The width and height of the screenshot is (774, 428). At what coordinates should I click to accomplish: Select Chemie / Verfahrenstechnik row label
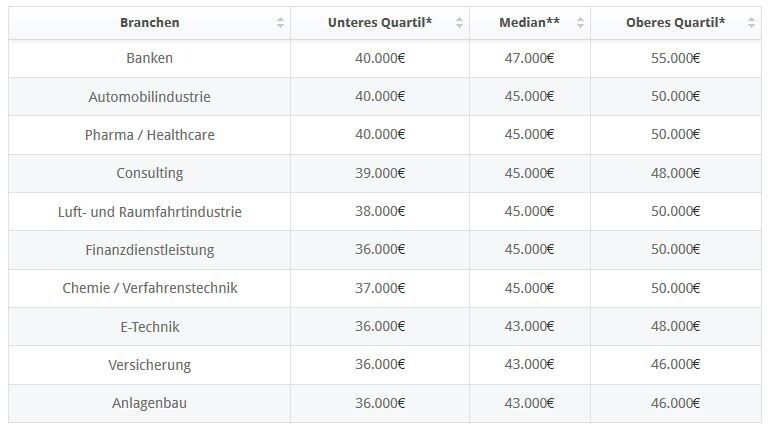150,288
